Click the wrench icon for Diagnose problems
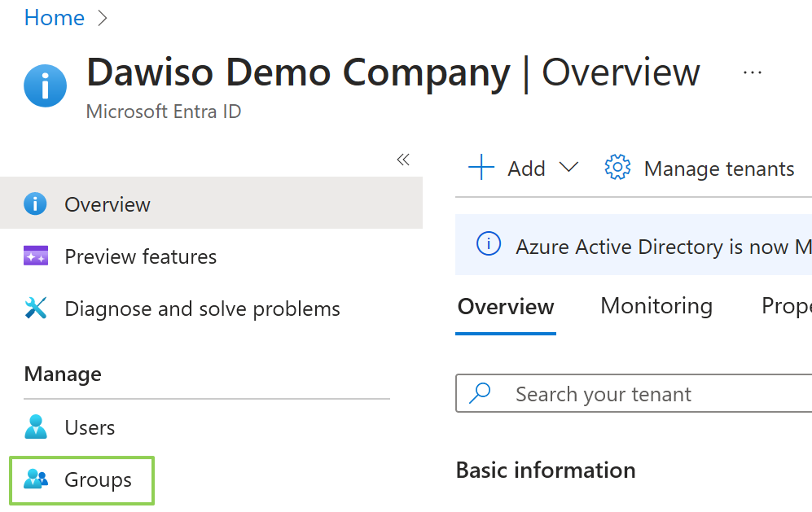This screenshot has width=812, height=512. (x=36, y=309)
